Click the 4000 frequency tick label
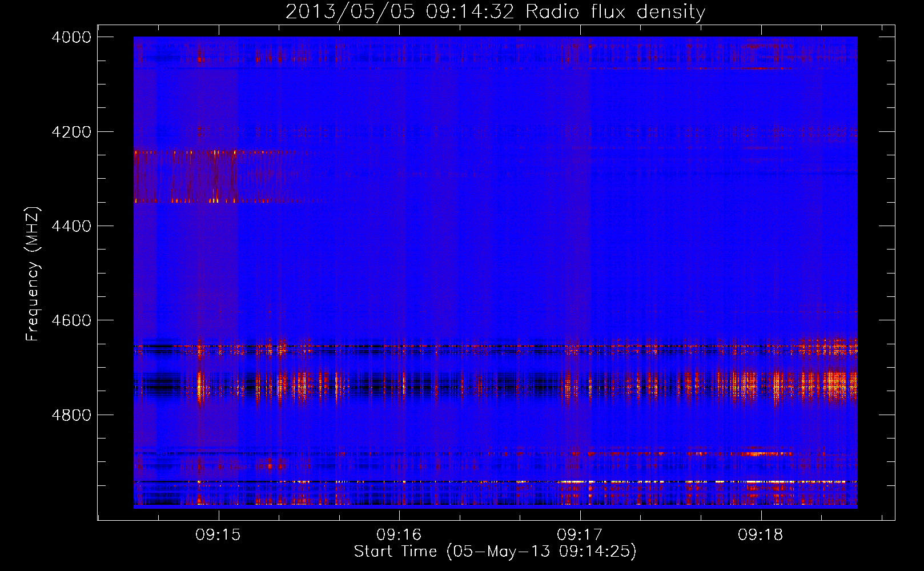The image size is (924, 571). pos(71,37)
